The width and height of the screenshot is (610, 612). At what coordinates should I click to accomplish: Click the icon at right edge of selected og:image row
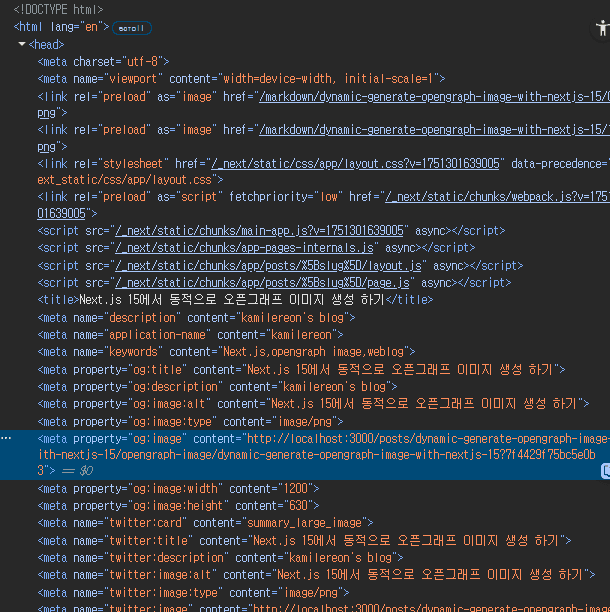coord(605,471)
